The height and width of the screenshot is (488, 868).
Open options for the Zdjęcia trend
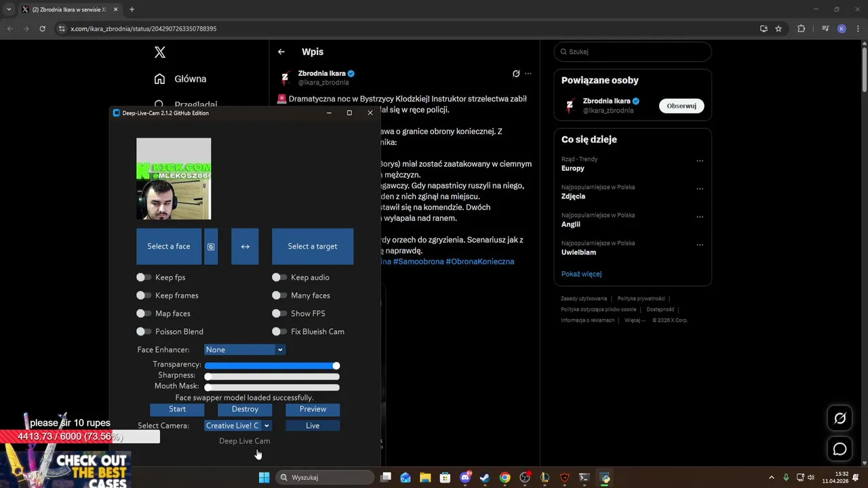pyautogui.click(x=700, y=189)
